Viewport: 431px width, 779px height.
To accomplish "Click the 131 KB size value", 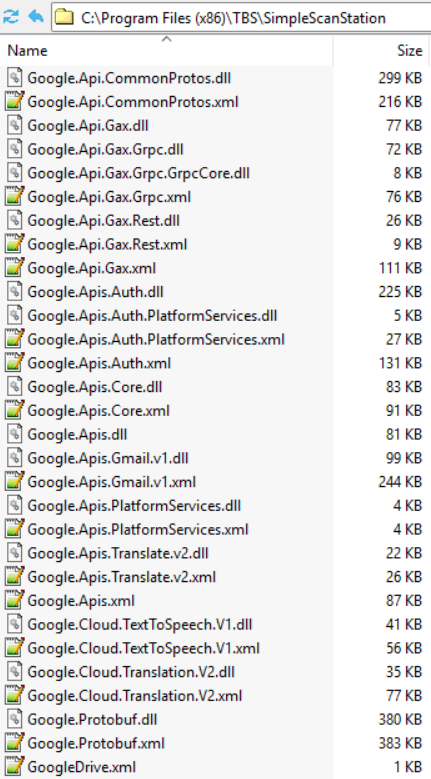I will [400, 364].
